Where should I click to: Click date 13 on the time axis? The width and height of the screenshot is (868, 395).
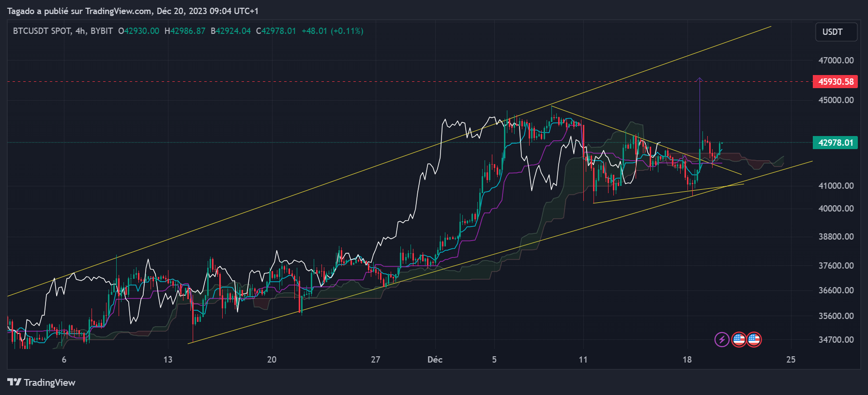(168, 360)
